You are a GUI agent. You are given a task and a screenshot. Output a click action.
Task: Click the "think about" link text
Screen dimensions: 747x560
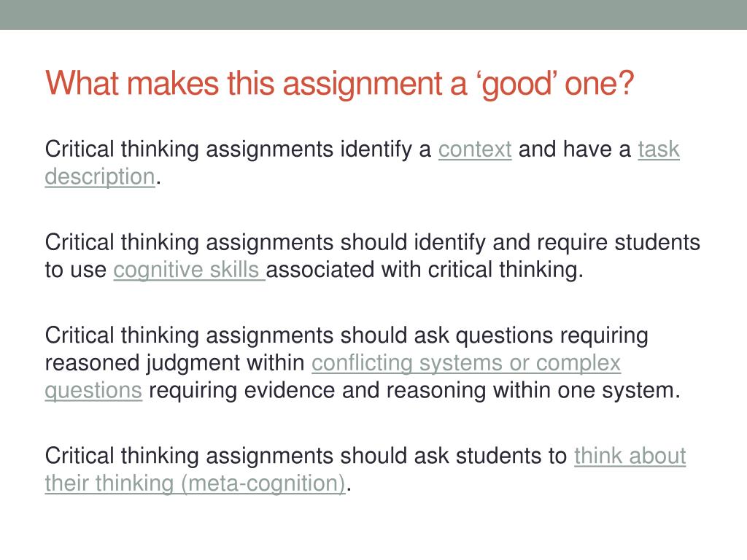(630, 456)
